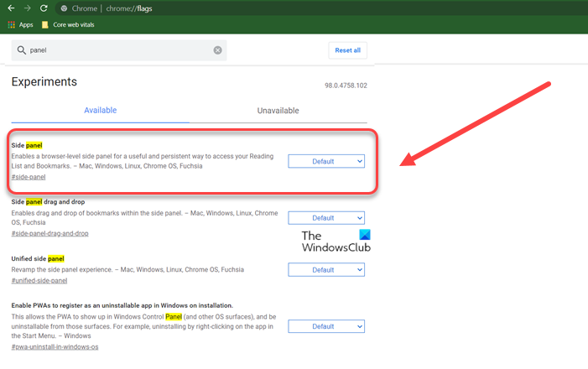Open the Core web vitals bookmark folder

pos(68,25)
